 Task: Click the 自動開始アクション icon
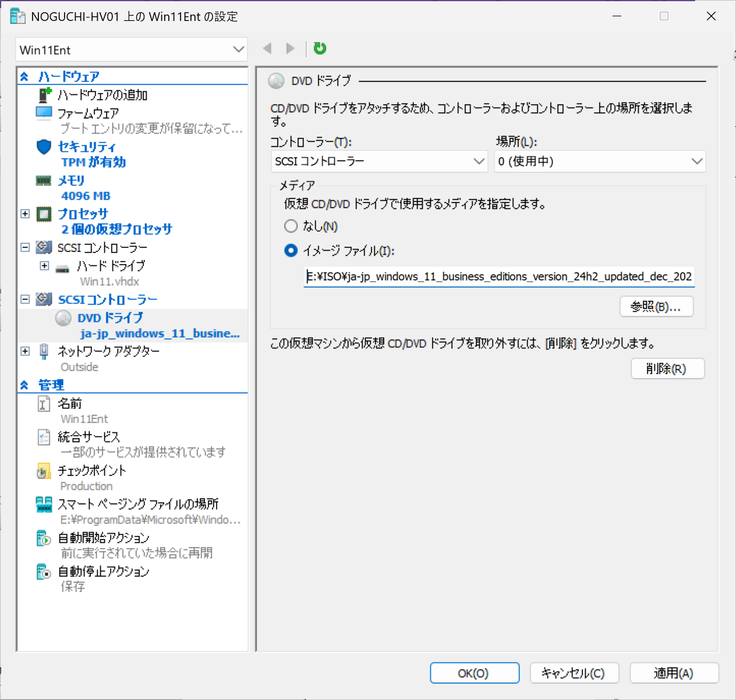click(x=44, y=538)
